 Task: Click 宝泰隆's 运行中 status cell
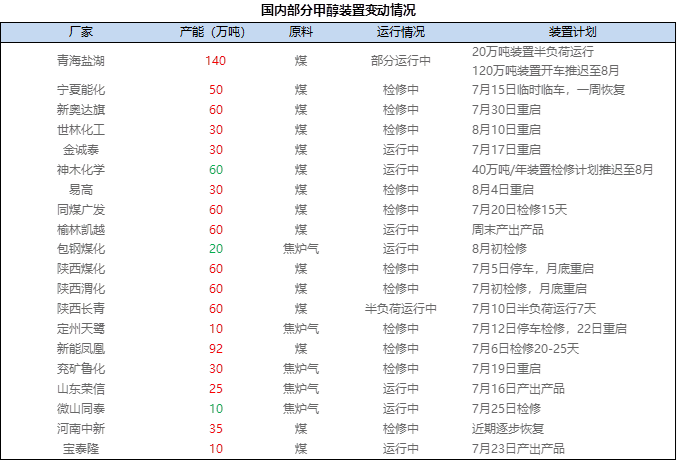[401, 448]
